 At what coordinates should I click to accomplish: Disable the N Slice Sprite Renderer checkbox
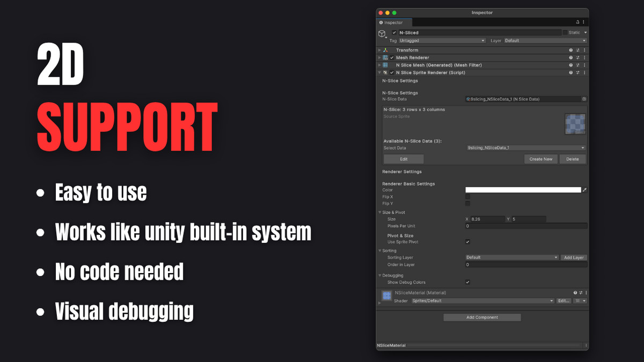pyautogui.click(x=392, y=72)
